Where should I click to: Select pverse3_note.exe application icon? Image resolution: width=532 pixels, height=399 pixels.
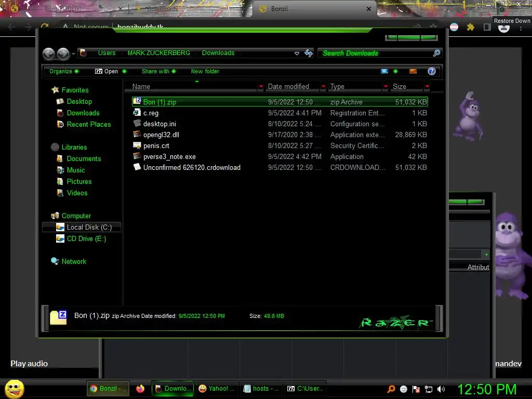[137, 156]
